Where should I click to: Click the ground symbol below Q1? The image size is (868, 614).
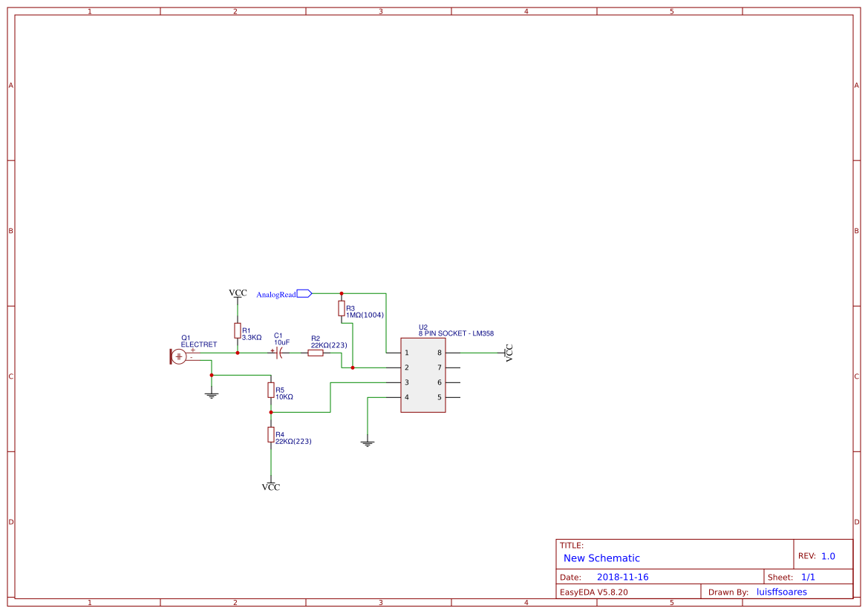coord(211,394)
